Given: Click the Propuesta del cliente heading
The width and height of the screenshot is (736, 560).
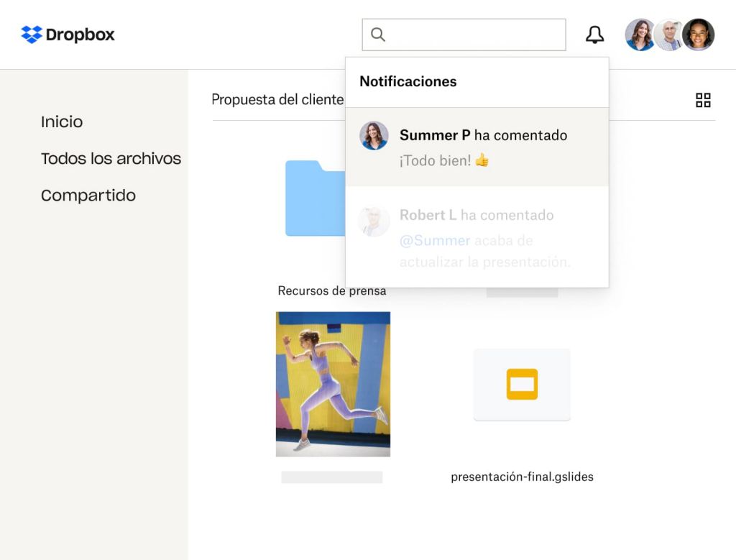Looking at the screenshot, I should (x=278, y=100).
